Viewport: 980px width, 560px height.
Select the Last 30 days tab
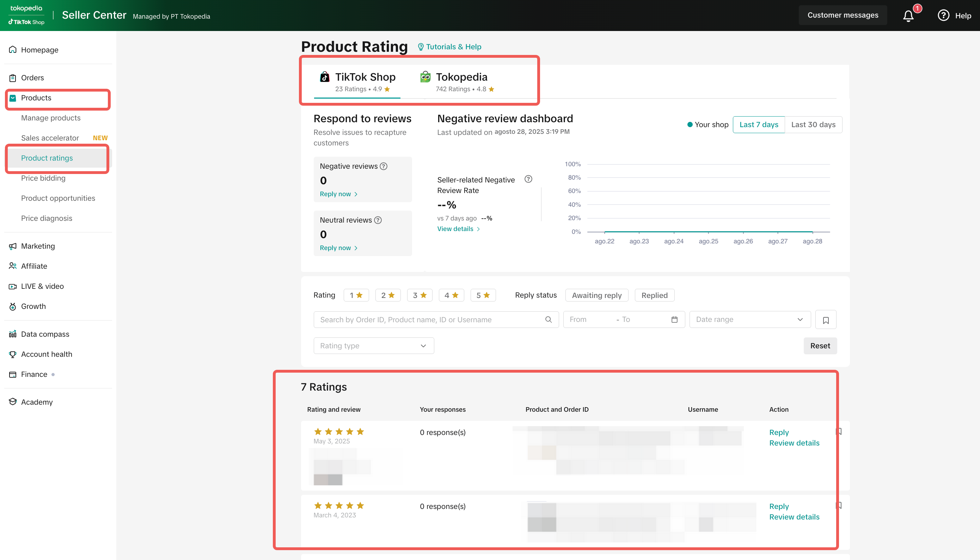pyautogui.click(x=813, y=125)
